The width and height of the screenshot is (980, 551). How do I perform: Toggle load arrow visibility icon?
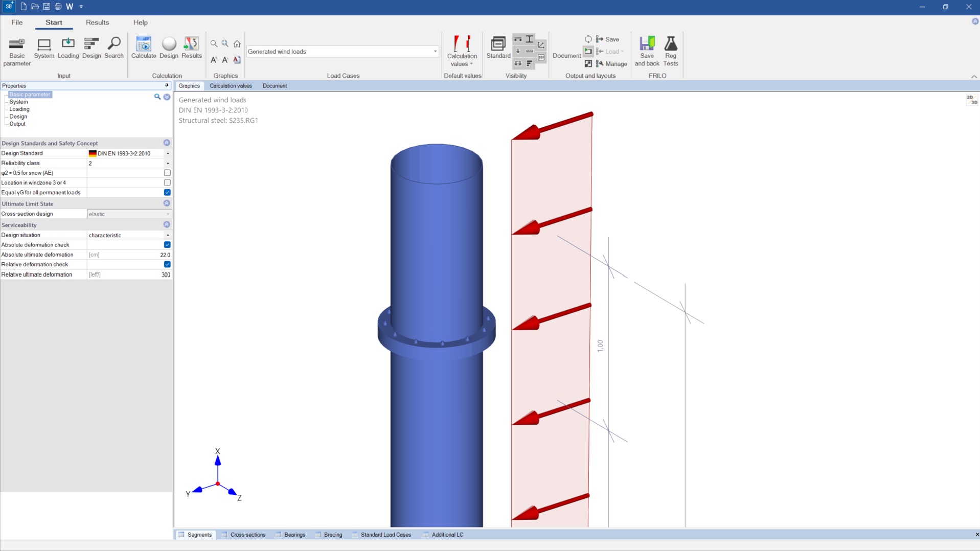tap(518, 51)
